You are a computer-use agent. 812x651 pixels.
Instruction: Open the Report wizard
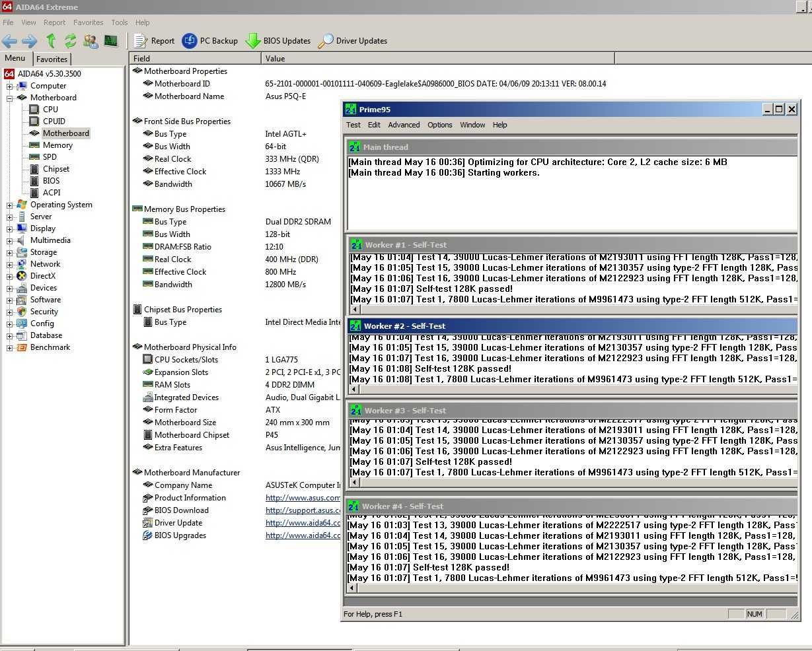[155, 41]
